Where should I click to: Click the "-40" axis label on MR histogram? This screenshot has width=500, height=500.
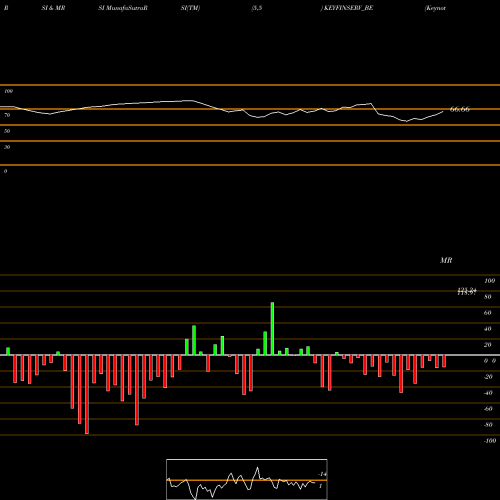[x=488, y=393]
